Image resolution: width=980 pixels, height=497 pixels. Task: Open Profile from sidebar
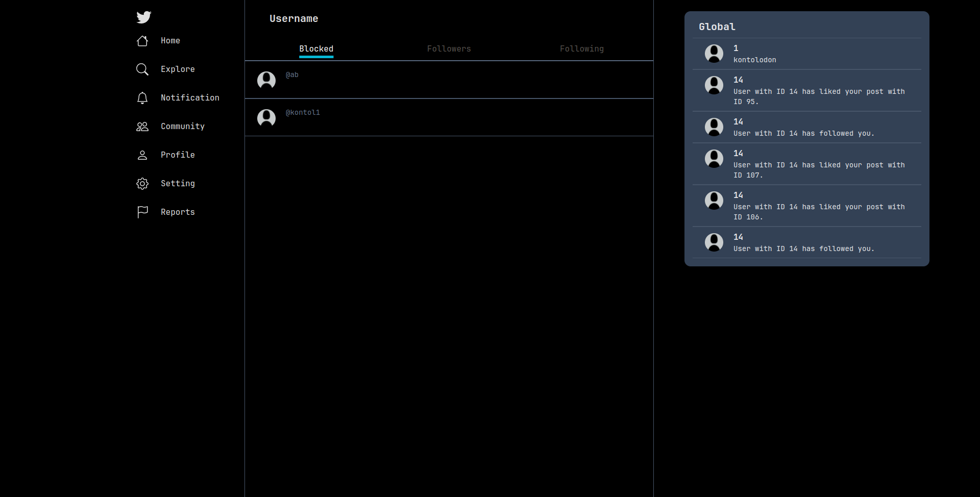pyautogui.click(x=178, y=155)
